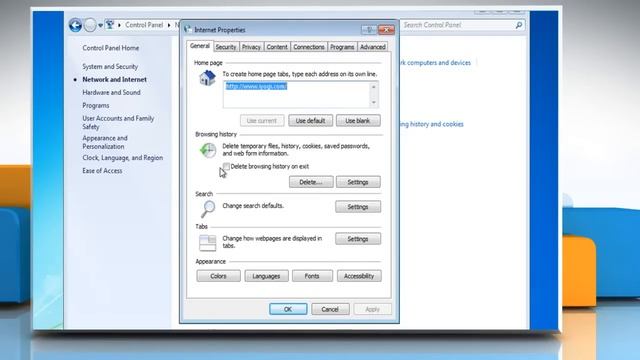
Task: Switch to the General tab
Action: point(200,46)
